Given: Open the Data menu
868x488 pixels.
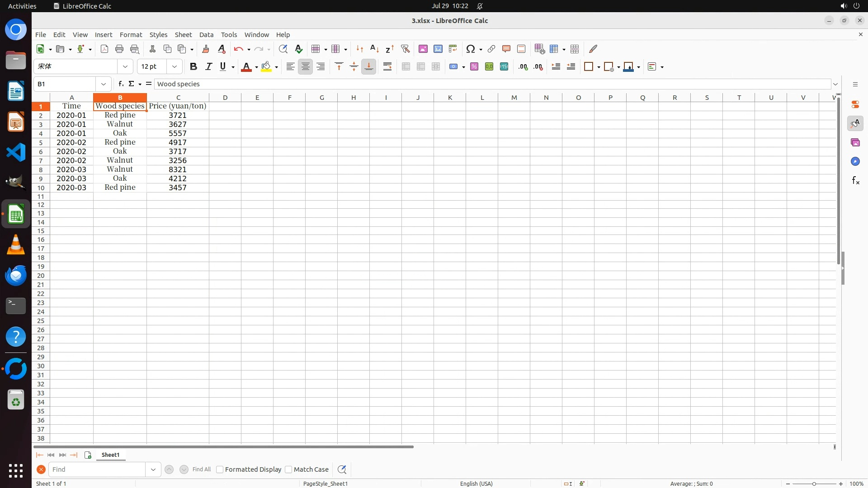Looking at the screenshot, I should (x=206, y=34).
